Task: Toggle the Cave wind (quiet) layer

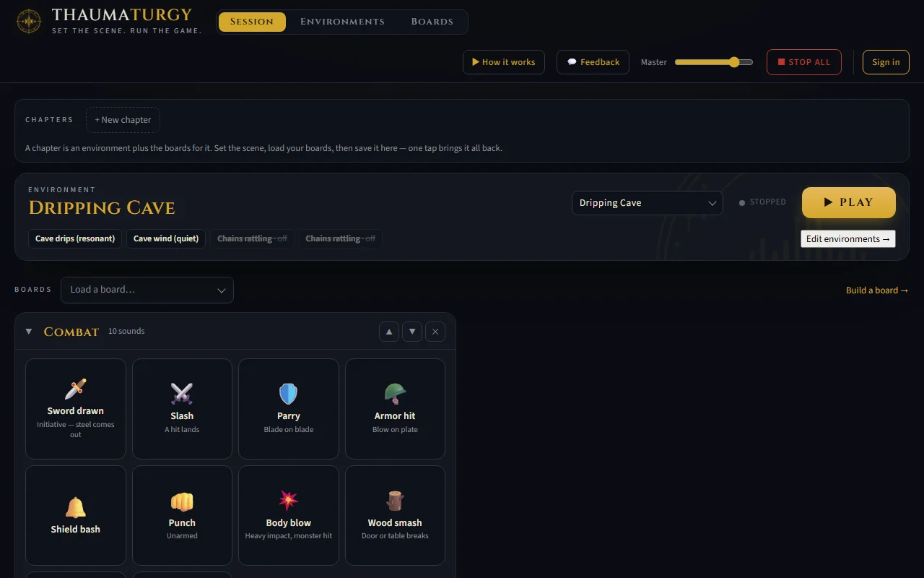Action: point(166,238)
